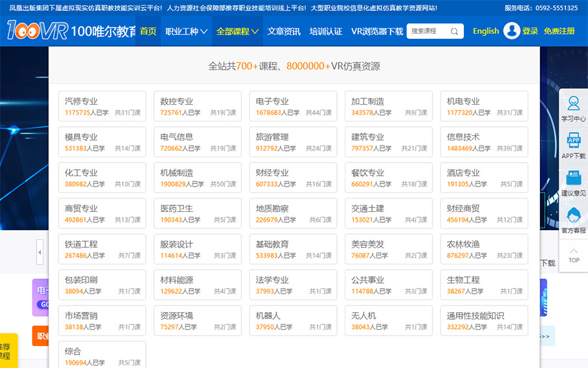Open the 建议意见 feedback icon
This screenshot has height=368, width=588.
[573, 183]
